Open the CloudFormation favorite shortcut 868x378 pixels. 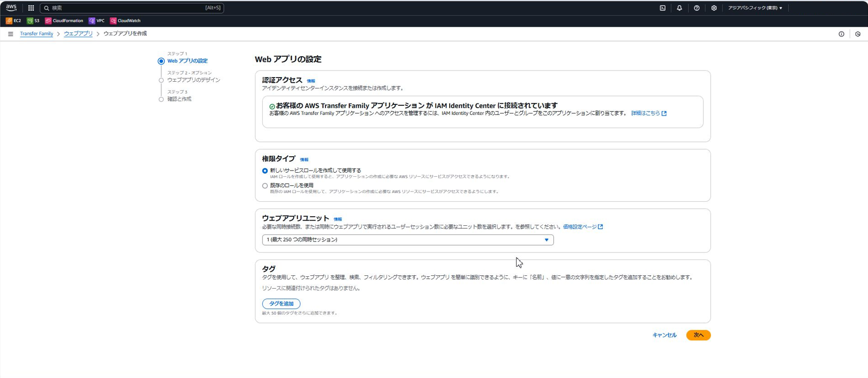[x=64, y=21]
